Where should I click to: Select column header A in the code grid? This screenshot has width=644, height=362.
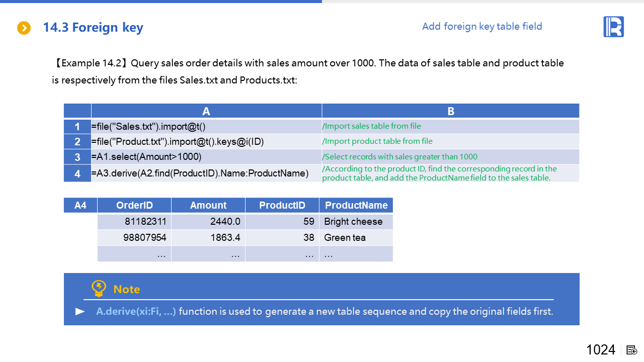pos(206,111)
